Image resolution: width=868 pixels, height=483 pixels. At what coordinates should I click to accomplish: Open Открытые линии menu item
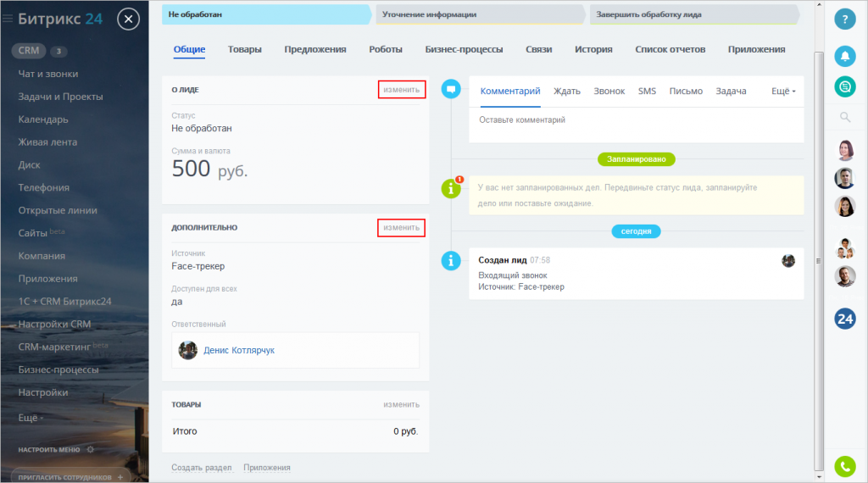pyautogui.click(x=58, y=210)
